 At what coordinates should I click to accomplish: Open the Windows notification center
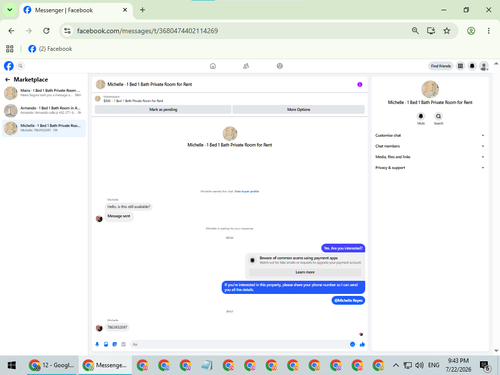pyautogui.click(x=485, y=366)
